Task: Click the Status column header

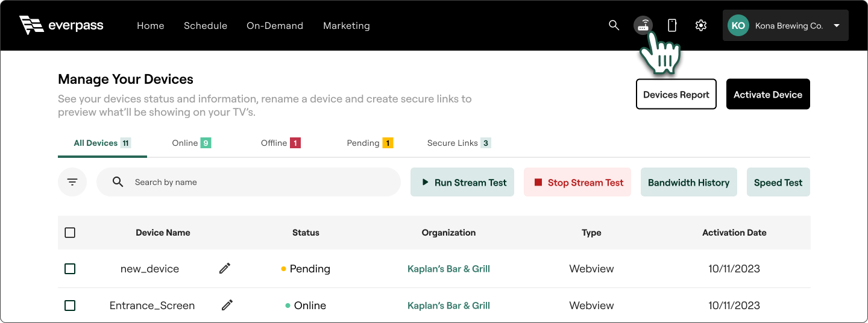Action: tap(306, 233)
